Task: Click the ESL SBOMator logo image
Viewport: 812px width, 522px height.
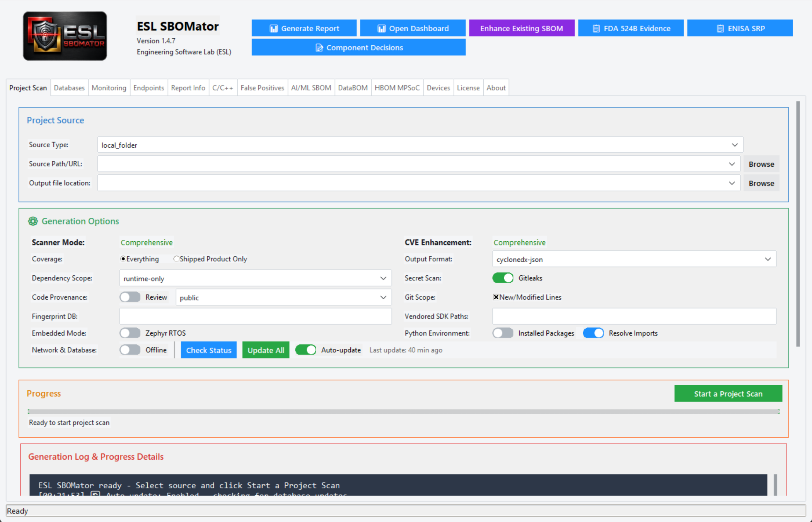Action: pos(65,36)
